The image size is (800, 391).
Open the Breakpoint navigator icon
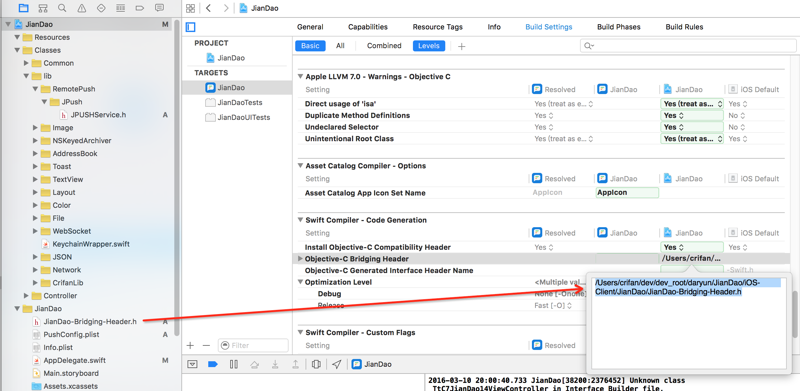(140, 8)
